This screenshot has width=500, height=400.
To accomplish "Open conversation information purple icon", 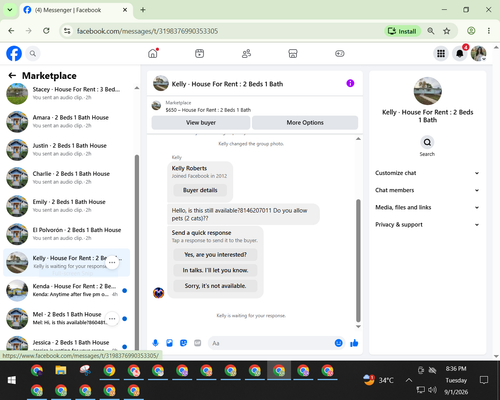I will [350, 83].
